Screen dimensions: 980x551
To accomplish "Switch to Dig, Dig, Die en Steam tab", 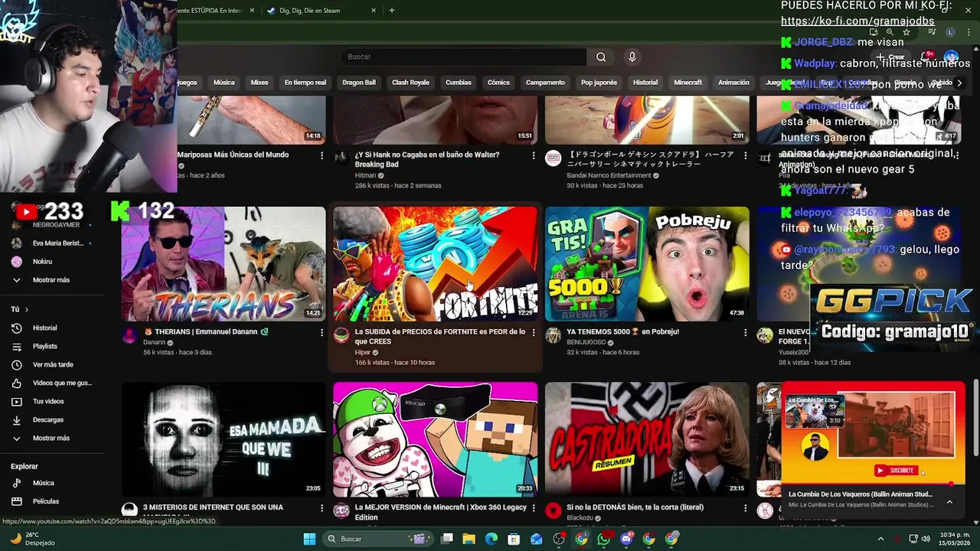I will 310,11.
